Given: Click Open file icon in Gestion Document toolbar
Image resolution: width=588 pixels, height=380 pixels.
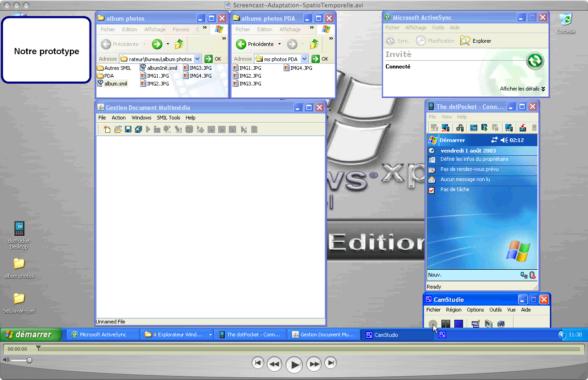Looking at the screenshot, I should pos(118,130).
